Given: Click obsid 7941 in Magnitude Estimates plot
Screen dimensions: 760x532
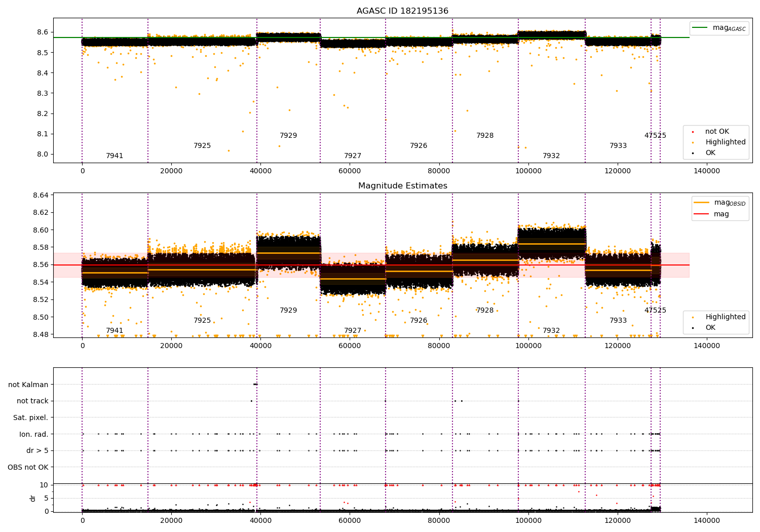Looking at the screenshot, I should 115,331.
